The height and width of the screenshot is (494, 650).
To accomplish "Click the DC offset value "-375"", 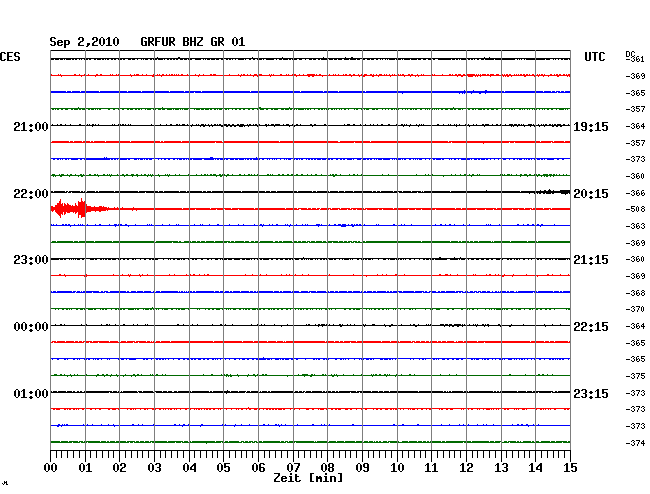I will 635,376.
